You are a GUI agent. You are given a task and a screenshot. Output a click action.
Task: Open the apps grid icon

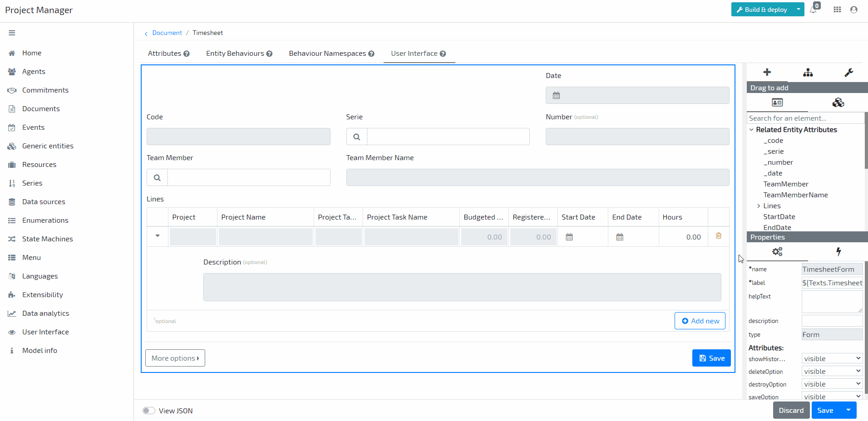pos(837,10)
